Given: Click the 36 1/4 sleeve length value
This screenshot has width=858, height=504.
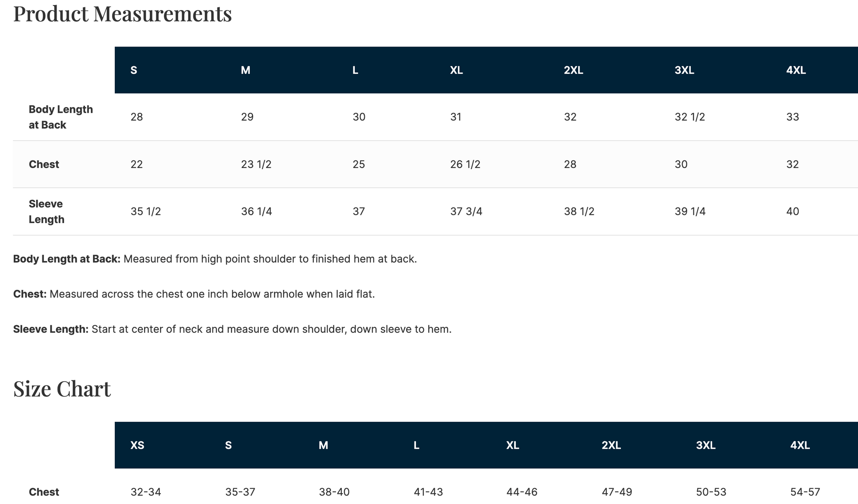Looking at the screenshot, I should (256, 212).
